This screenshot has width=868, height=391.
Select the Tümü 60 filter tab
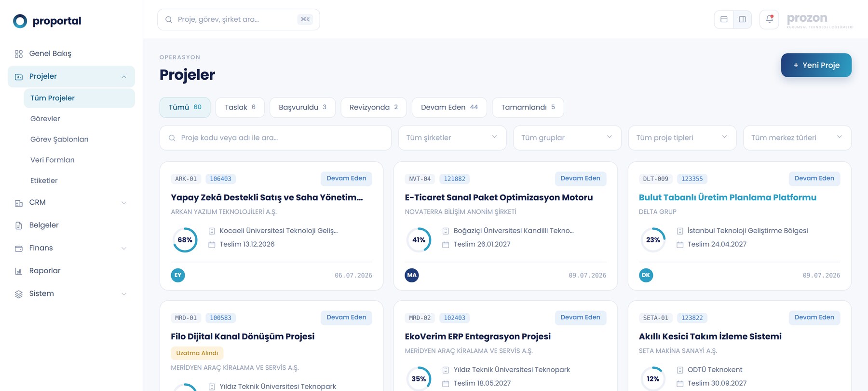click(x=185, y=107)
